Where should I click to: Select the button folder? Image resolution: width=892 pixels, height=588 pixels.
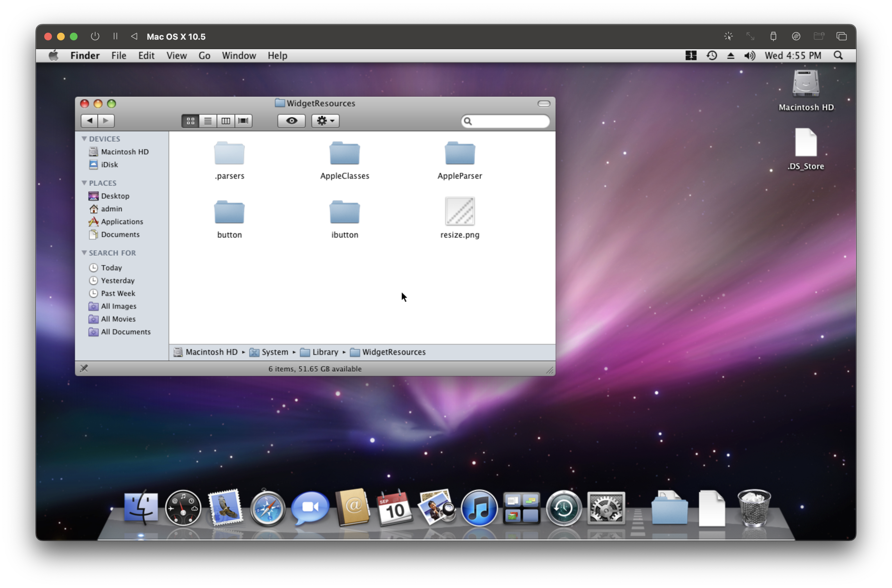click(229, 212)
